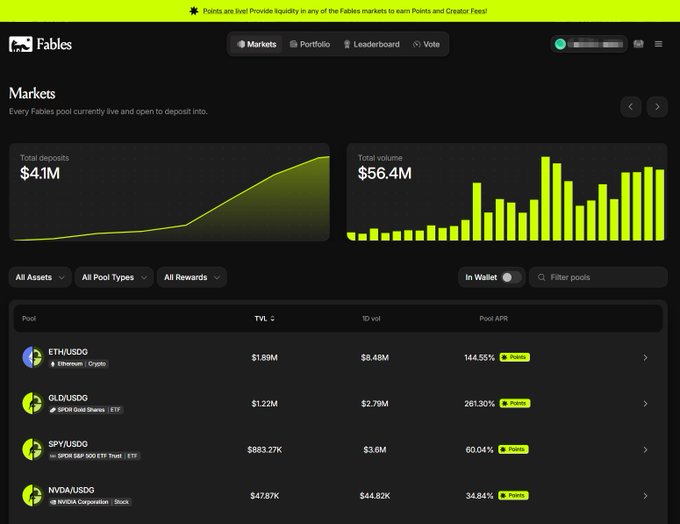Image resolution: width=680 pixels, height=524 pixels.
Task: Click the ETH/USDG pool token icon
Action: click(x=33, y=357)
